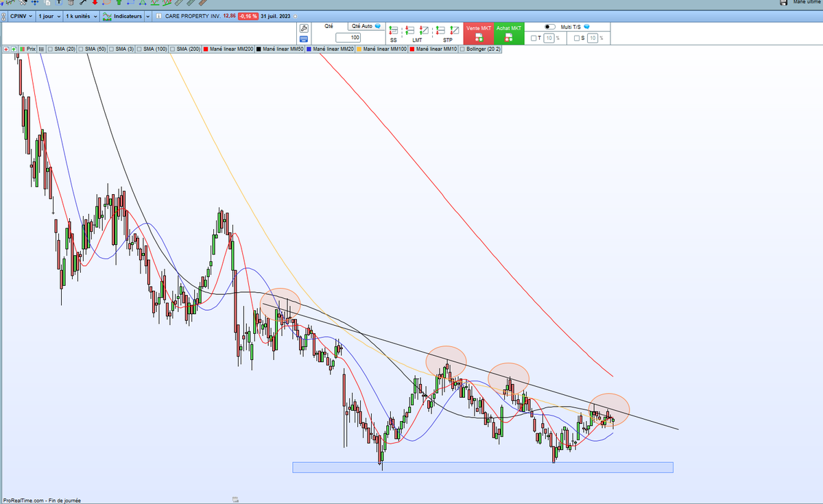
Task: Click the T percentage value field
Action: point(549,38)
